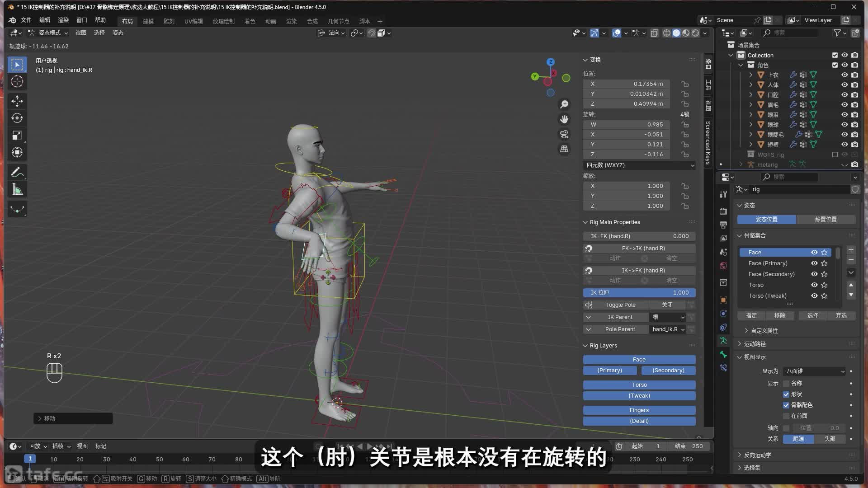
Task: Open the Render properties tab
Action: 723,211
